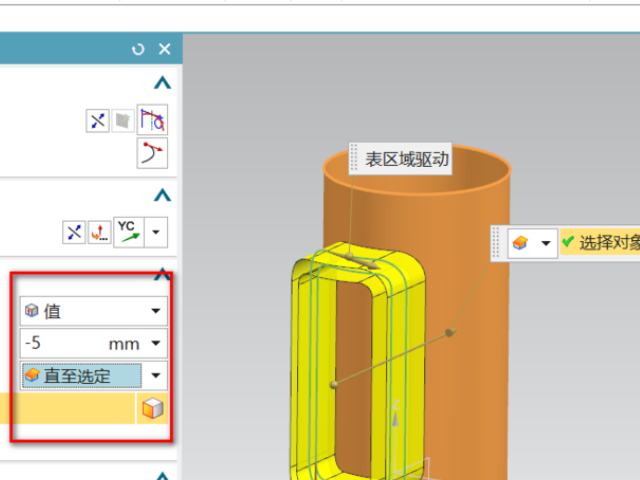
Task: Reset the dialog with the circular arrow icon
Action: (138, 49)
